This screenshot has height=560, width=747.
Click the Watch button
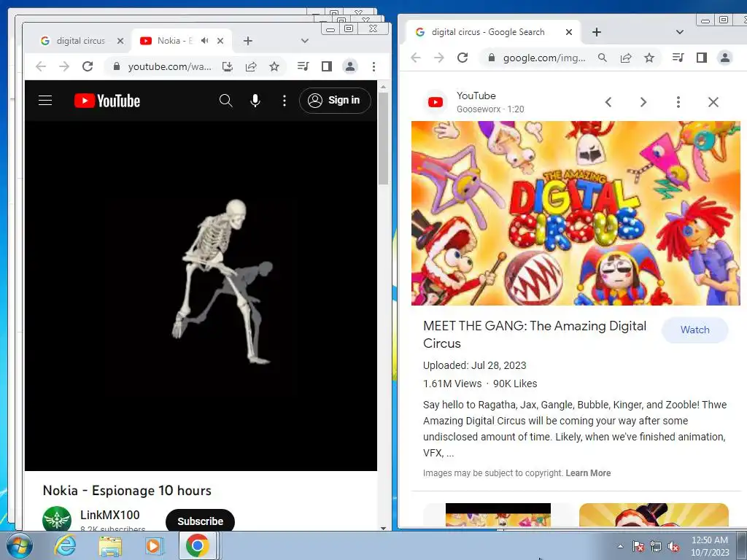(x=694, y=330)
